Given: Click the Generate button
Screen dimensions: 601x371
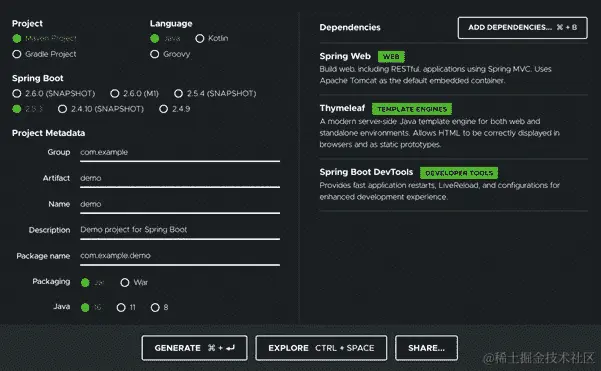Looking at the screenshot, I should (194, 348).
